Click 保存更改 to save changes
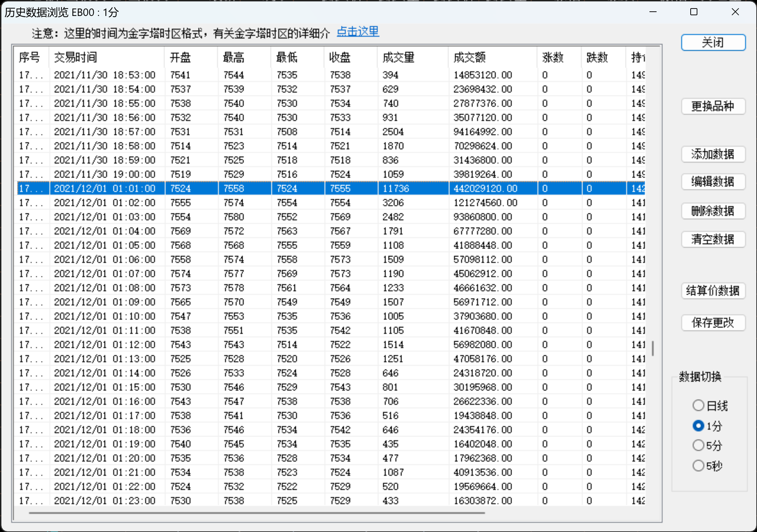The image size is (757, 532). (x=713, y=323)
